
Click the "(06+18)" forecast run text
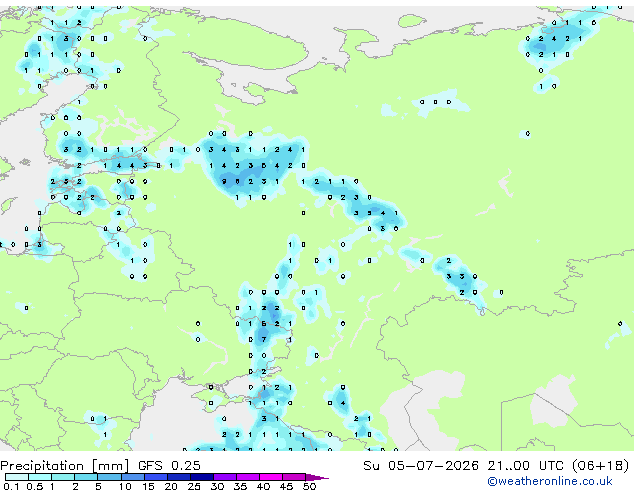[x=600, y=465]
